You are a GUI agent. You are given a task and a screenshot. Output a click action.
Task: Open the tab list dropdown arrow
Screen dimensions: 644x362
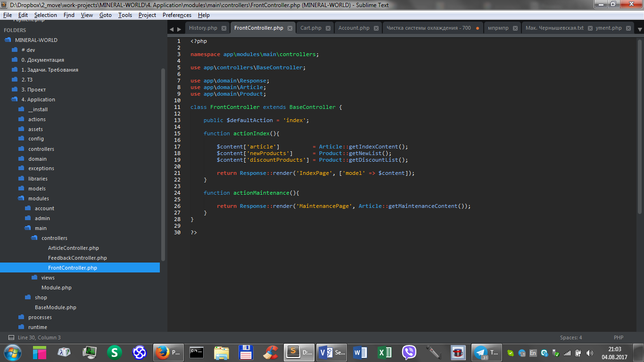640,29
